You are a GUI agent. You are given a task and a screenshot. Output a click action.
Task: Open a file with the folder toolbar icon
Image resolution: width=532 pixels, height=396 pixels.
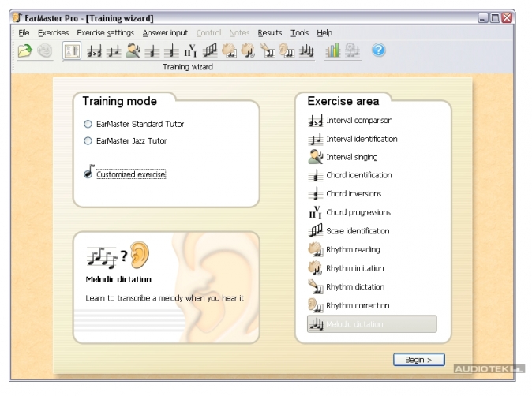tap(24, 50)
